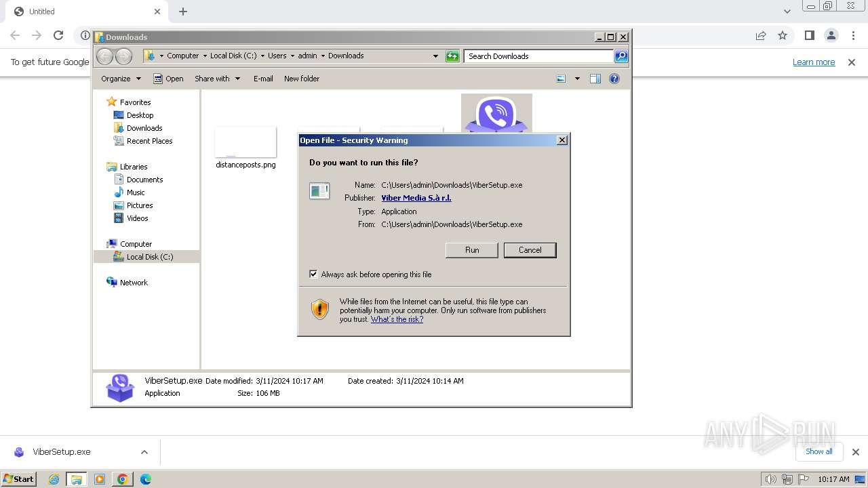Expand the Users breadcrumb arrow

292,56
